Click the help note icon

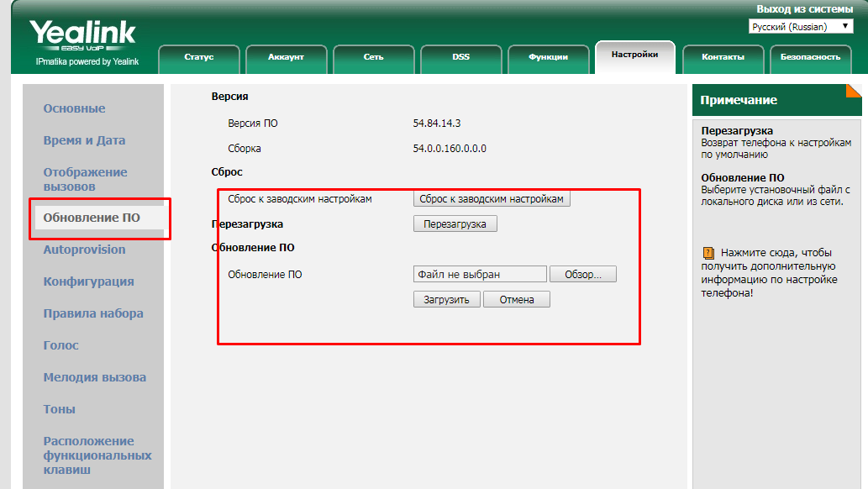pos(708,252)
